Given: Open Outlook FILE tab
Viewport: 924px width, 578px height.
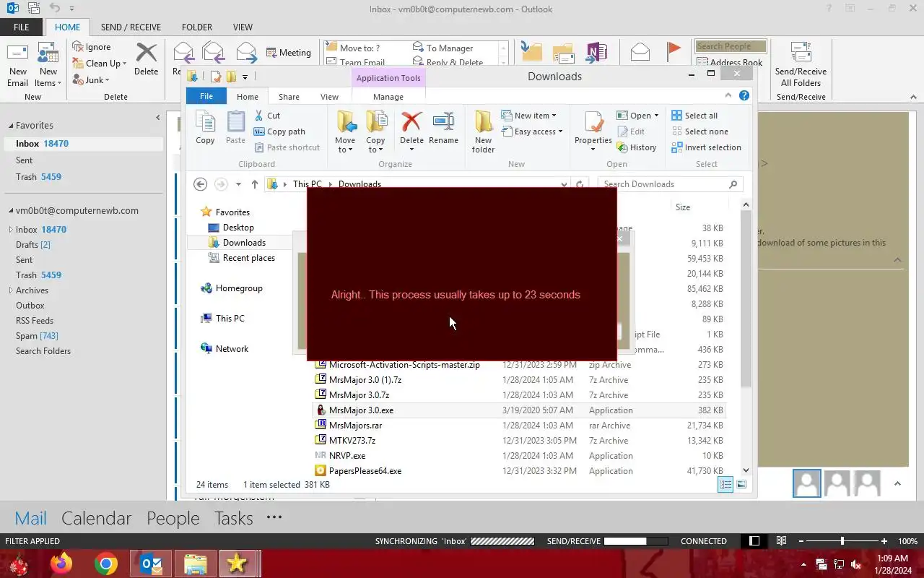Looking at the screenshot, I should point(22,27).
